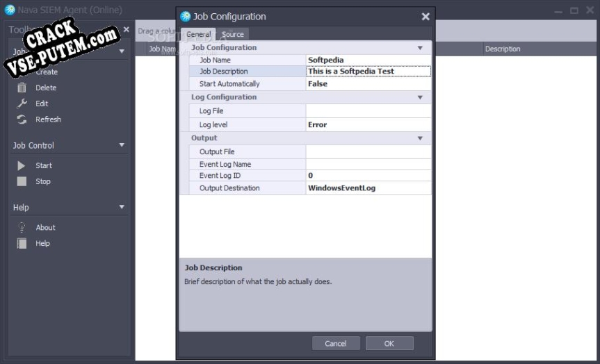This screenshot has width=600, height=364.
Task: Switch to the General tab
Action: [198, 35]
